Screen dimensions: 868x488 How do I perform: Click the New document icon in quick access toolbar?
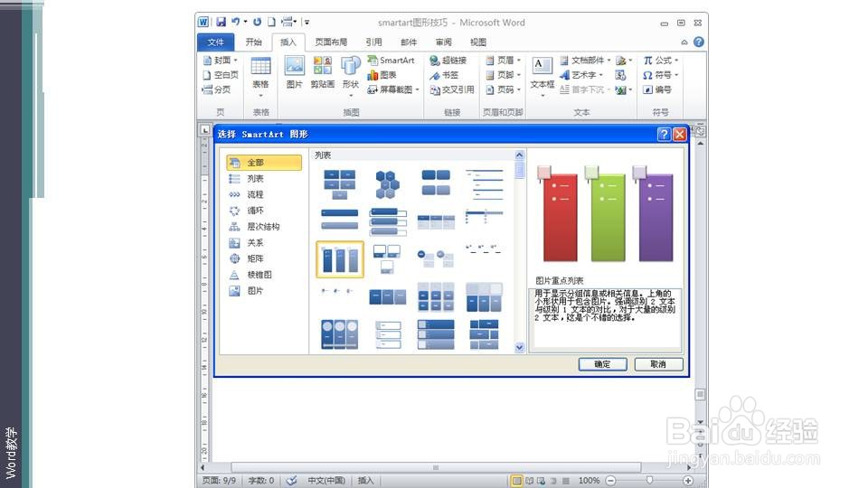(x=271, y=22)
